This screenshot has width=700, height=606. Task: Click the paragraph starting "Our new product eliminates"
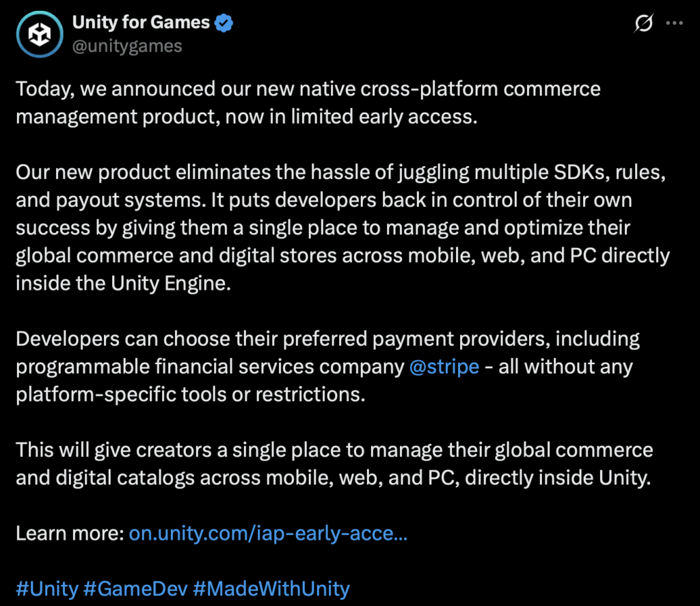coord(342,228)
